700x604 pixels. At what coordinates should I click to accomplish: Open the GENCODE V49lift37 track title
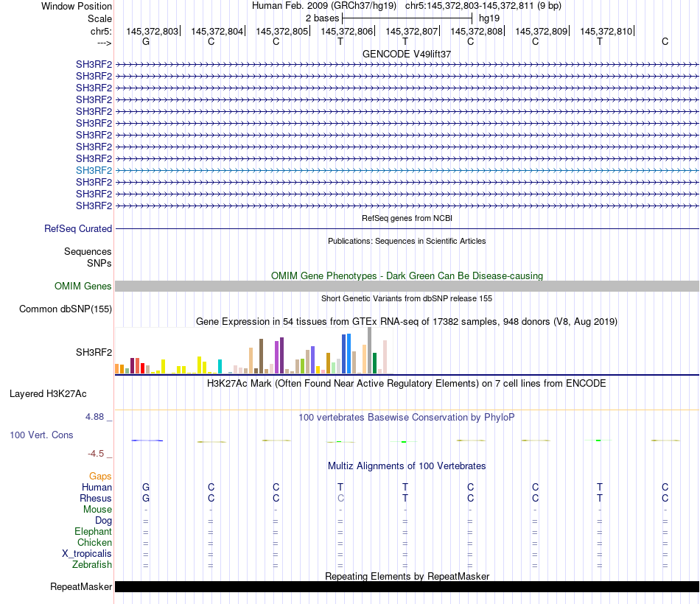coord(407,54)
